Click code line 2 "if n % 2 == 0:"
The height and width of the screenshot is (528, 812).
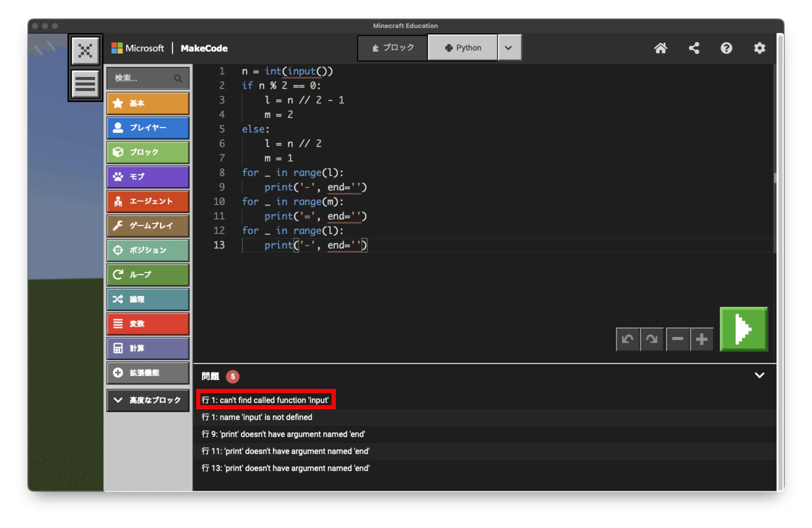pyautogui.click(x=281, y=85)
